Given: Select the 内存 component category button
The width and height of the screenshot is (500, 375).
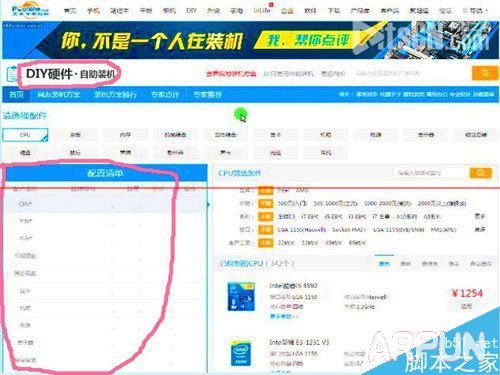Looking at the screenshot, I should pos(125,135).
